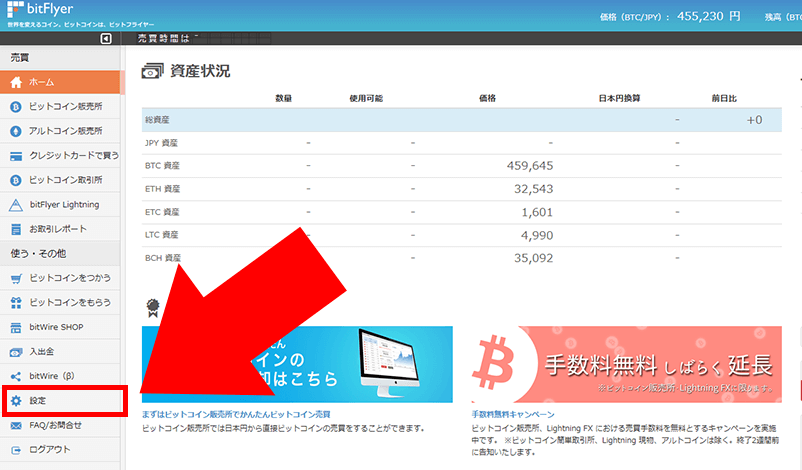The width and height of the screenshot is (802, 470).
Task: Open ビットコインをもらう in sidebar
Action: (69, 302)
